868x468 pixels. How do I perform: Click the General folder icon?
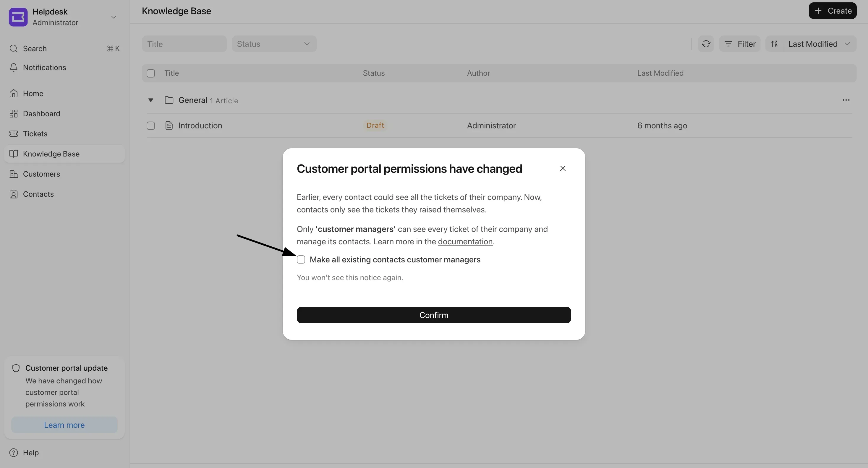coord(169,100)
